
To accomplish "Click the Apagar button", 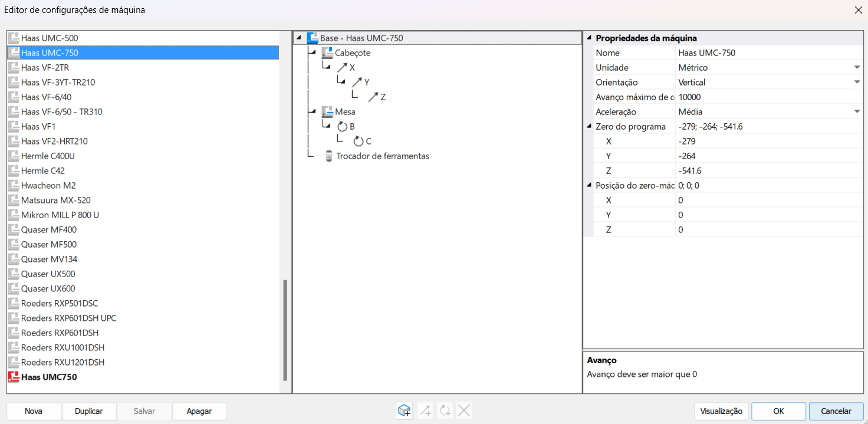I will [x=199, y=411].
